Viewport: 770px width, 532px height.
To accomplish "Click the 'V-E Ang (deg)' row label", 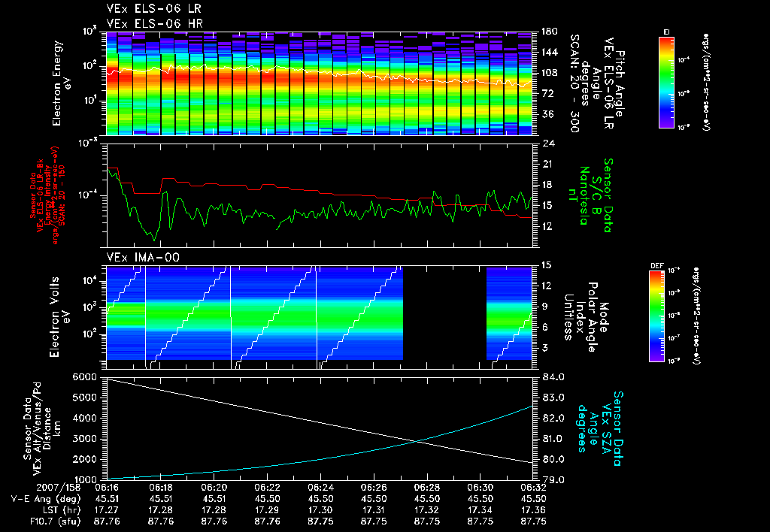I will point(45,499).
